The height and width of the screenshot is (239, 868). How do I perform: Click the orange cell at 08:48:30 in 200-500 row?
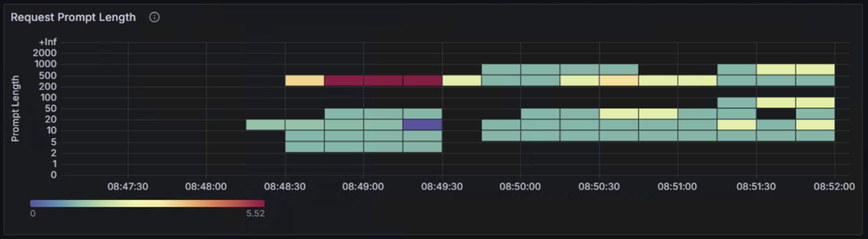[x=305, y=81]
